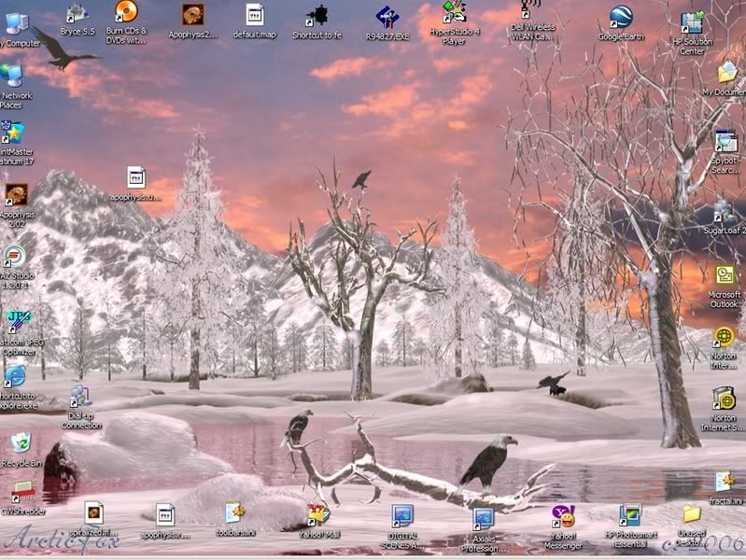This screenshot has width=746, height=560.
Task: Launch HP Photosmart Essential shortcut
Action: point(630,516)
